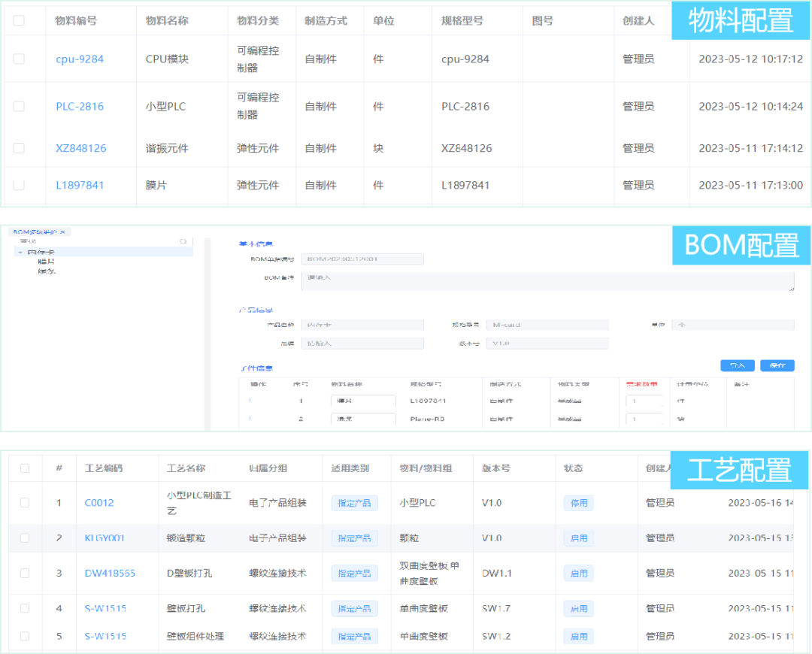This screenshot has height=654, width=812.
Task: Click the version number field V1.0
Action: pyautogui.click(x=547, y=344)
